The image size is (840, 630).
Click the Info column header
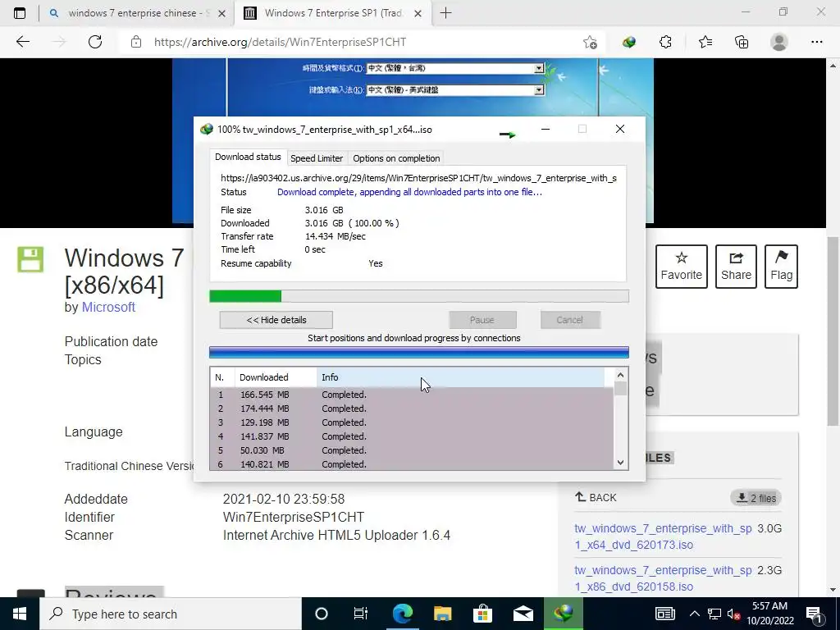point(461,377)
